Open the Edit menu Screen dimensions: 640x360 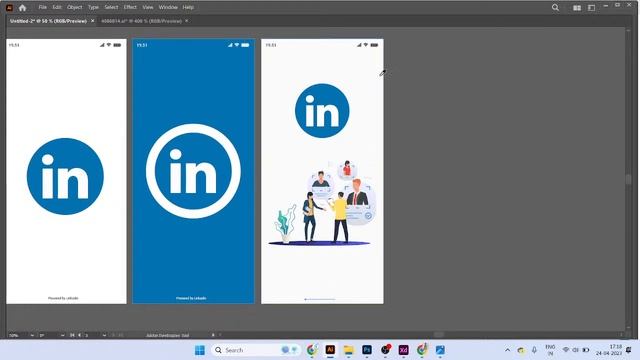pyautogui.click(x=57, y=7)
